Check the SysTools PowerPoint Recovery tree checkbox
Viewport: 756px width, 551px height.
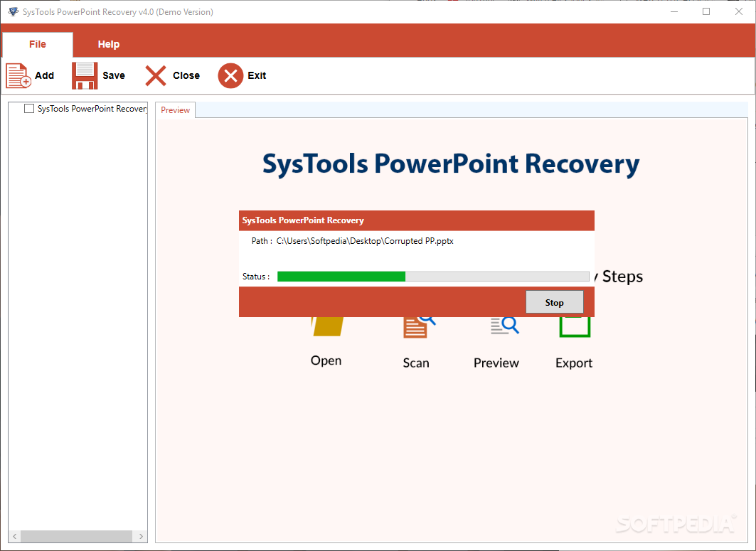pyautogui.click(x=29, y=109)
